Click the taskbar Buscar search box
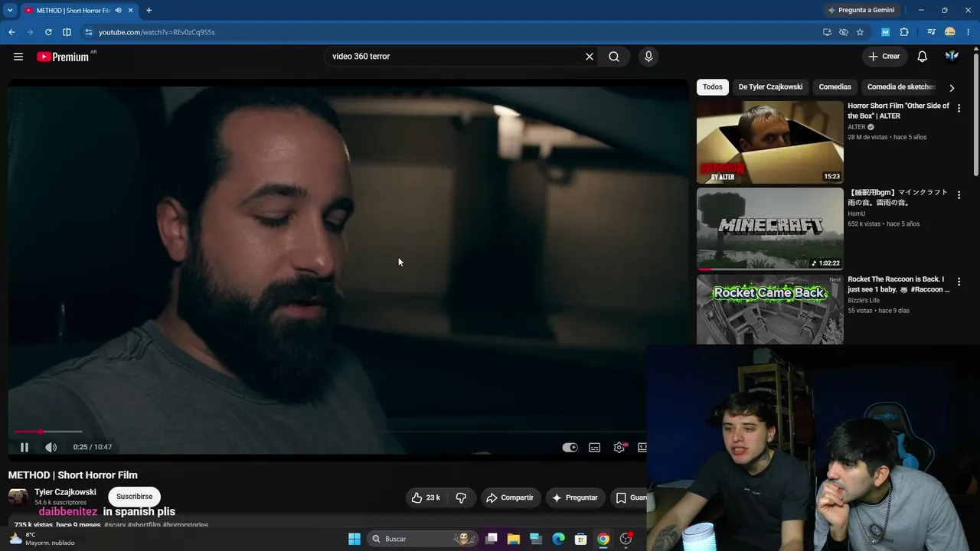980x551 pixels. (x=423, y=539)
